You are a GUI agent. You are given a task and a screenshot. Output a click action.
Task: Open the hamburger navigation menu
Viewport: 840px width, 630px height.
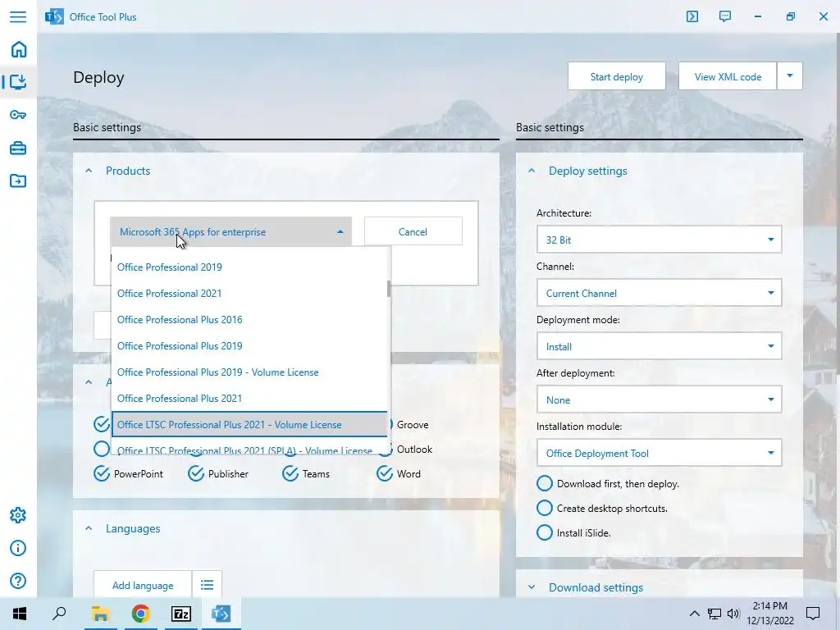(18, 16)
